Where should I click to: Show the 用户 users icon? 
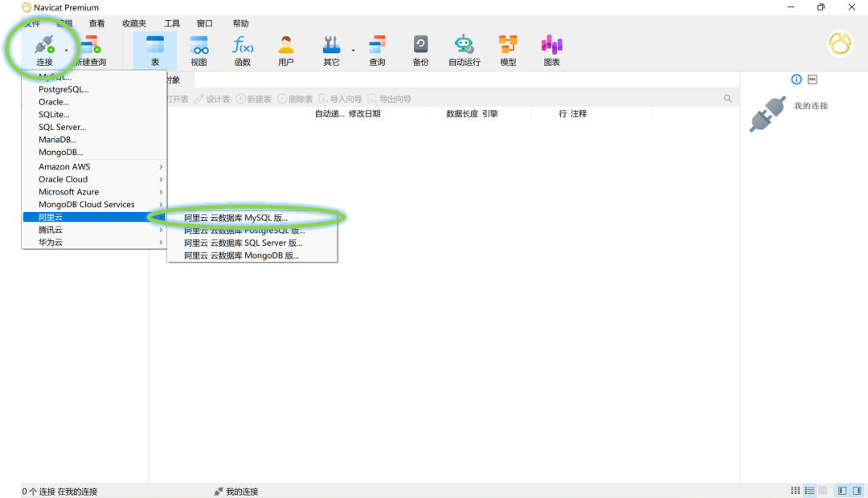(286, 45)
